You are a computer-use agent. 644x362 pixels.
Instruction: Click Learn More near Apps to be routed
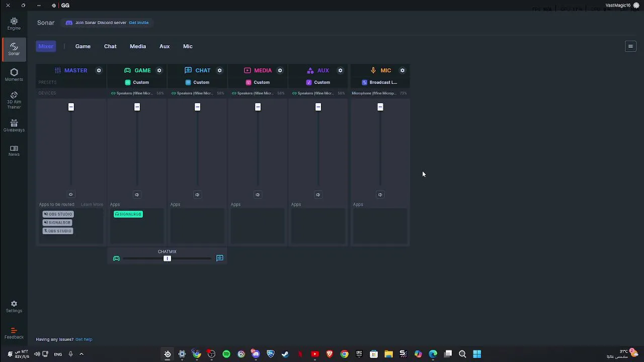(x=92, y=205)
